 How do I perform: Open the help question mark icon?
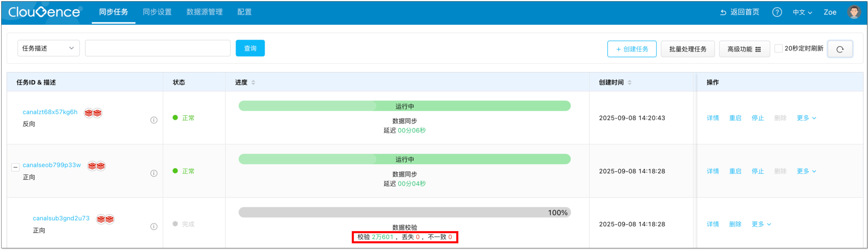click(777, 12)
